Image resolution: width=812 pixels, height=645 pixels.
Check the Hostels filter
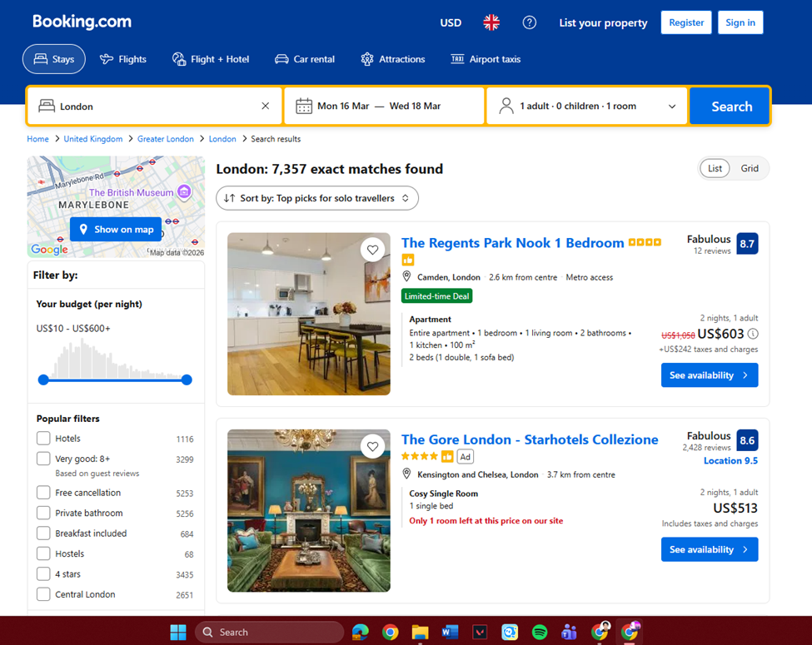coord(43,554)
